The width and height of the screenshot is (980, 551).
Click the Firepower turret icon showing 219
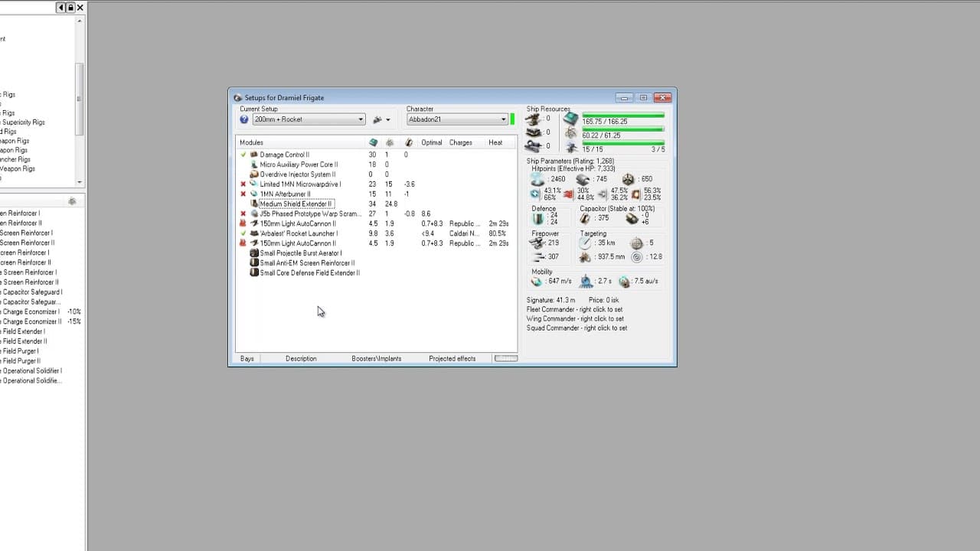tap(537, 243)
